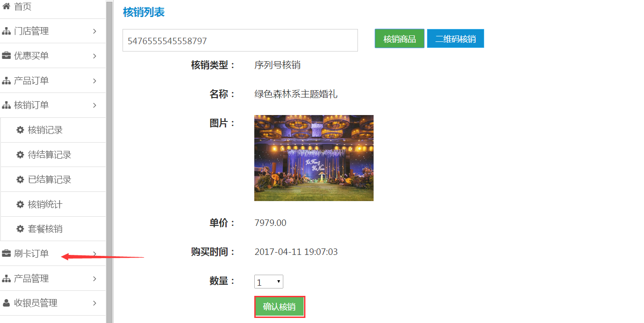Screen dimensions: 644x323
Task: Collapse the 核销订单 menu chevron
Action: coord(94,105)
